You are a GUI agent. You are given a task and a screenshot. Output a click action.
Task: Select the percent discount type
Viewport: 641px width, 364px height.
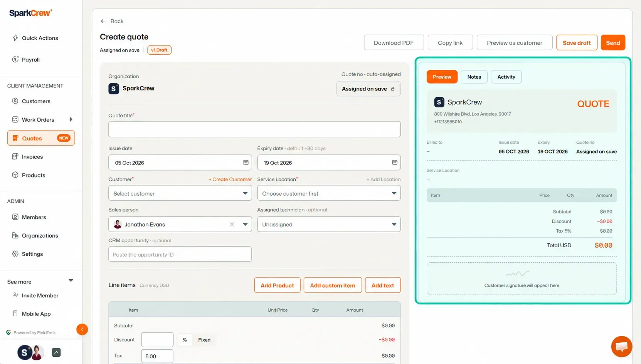tap(185, 340)
